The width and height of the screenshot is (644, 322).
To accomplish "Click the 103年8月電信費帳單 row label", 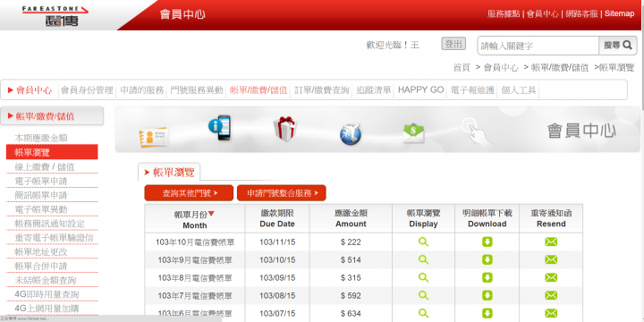I will pyautogui.click(x=195, y=277).
